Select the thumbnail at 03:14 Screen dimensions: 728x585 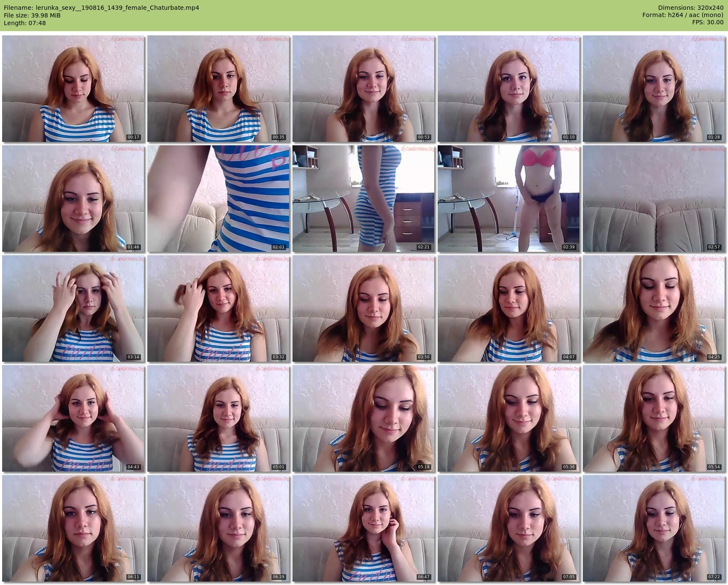point(73,308)
